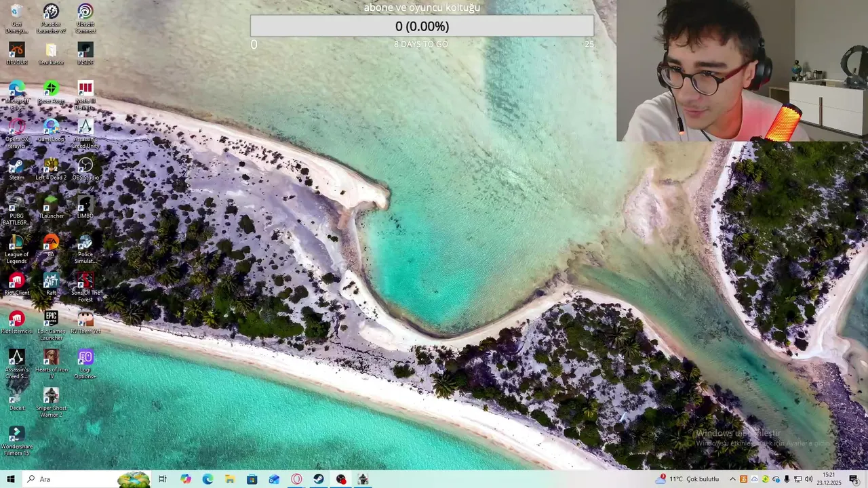The height and width of the screenshot is (488, 868).
Task: Click the subscriber goal progress bar
Action: 422,26
